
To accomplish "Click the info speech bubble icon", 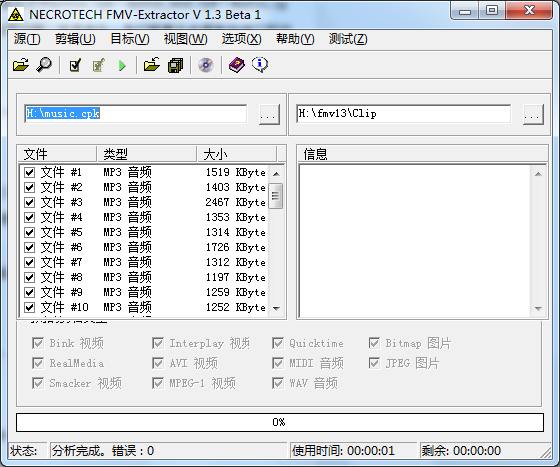I will (x=260, y=65).
